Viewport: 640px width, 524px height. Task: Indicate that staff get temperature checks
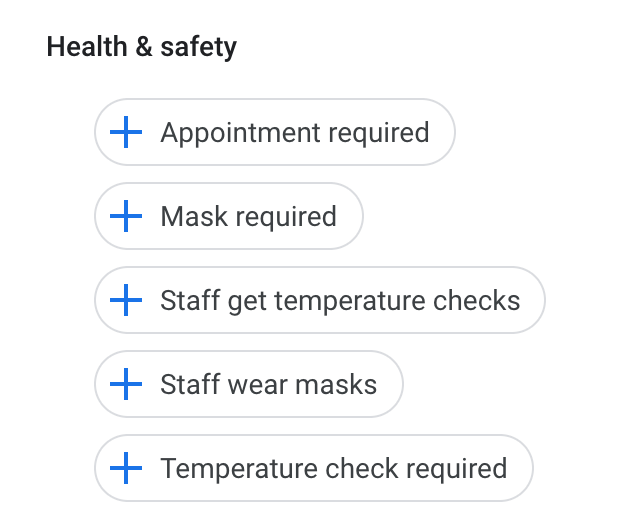[320, 300]
